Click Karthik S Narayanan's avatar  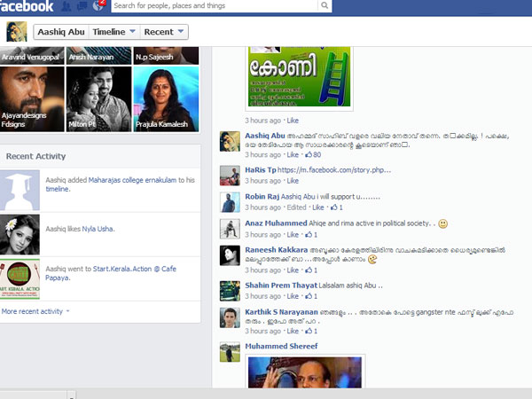click(x=230, y=318)
